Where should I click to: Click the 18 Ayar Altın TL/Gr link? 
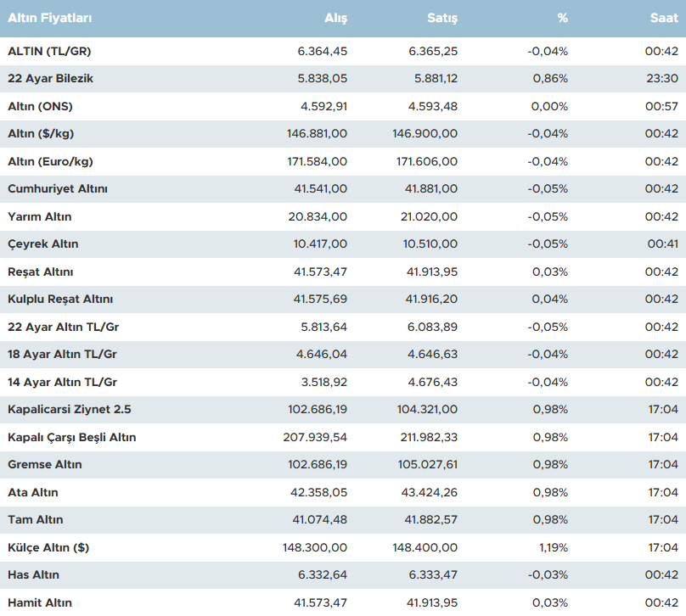point(62,355)
